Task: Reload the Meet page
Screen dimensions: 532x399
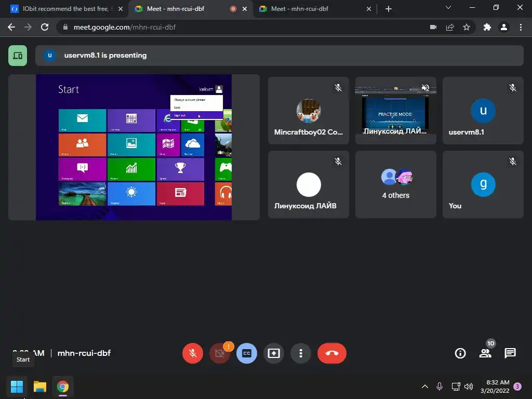Action: tap(45, 27)
